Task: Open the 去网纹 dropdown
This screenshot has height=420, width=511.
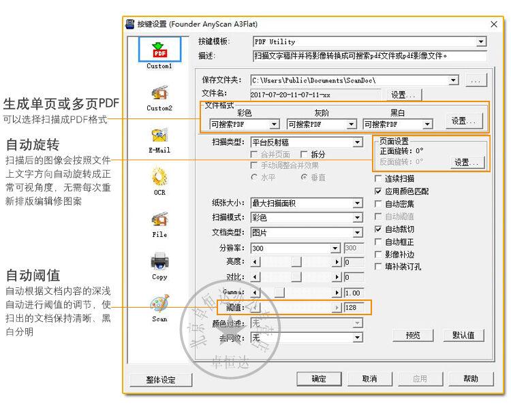Action: pyautogui.click(x=358, y=338)
